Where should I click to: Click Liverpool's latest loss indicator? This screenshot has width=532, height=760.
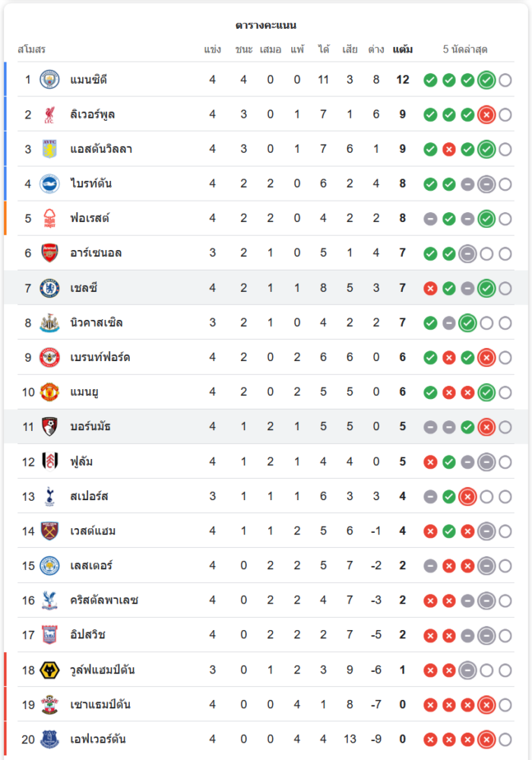[x=486, y=115]
